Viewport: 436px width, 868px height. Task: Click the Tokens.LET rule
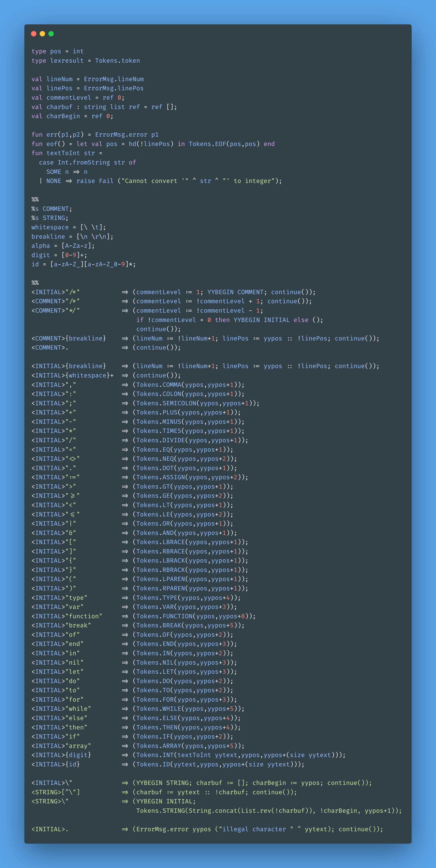[x=134, y=672]
